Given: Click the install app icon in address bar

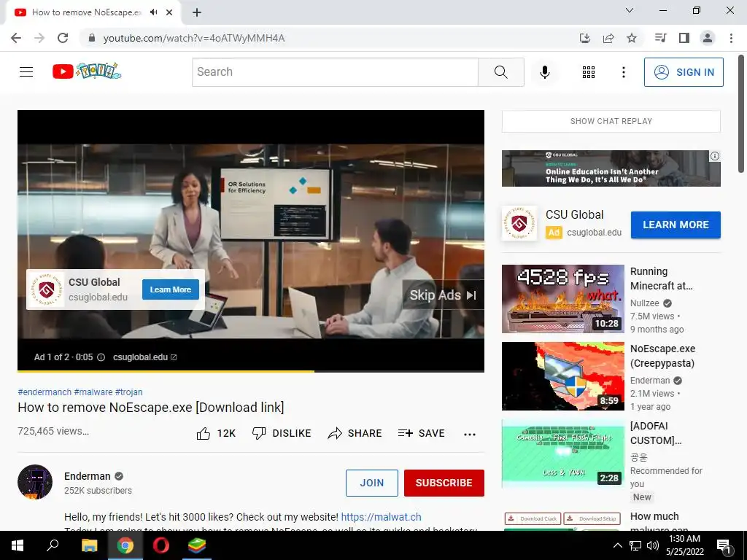Looking at the screenshot, I should click(x=584, y=38).
